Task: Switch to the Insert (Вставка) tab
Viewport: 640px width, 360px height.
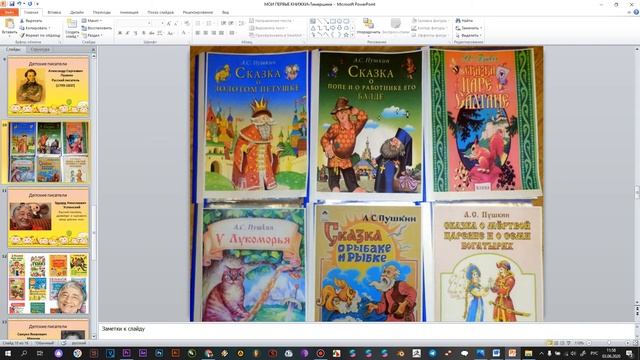Action: (54, 12)
